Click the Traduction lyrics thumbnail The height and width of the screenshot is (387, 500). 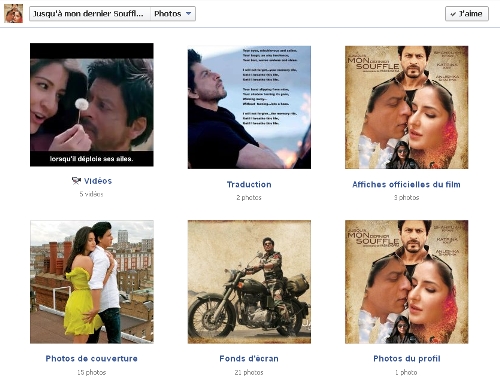coord(249,107)
